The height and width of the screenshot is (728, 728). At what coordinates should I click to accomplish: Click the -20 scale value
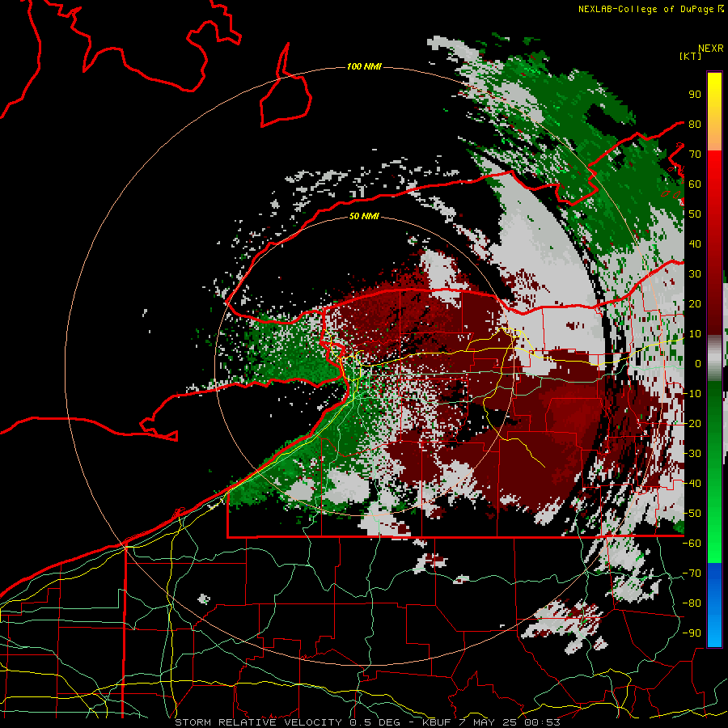pos(692,424)
